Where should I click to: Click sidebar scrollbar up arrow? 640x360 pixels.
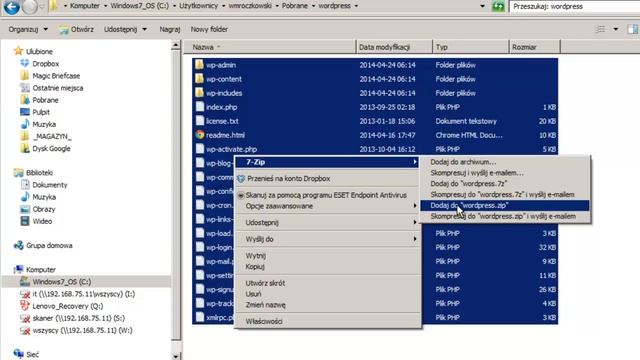[176, 45]
